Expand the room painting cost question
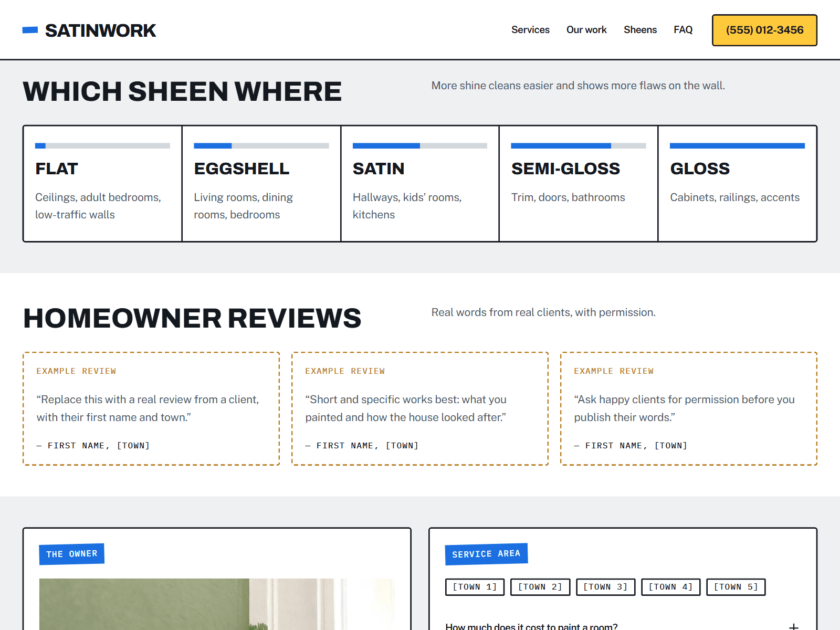 click(623, 626)
